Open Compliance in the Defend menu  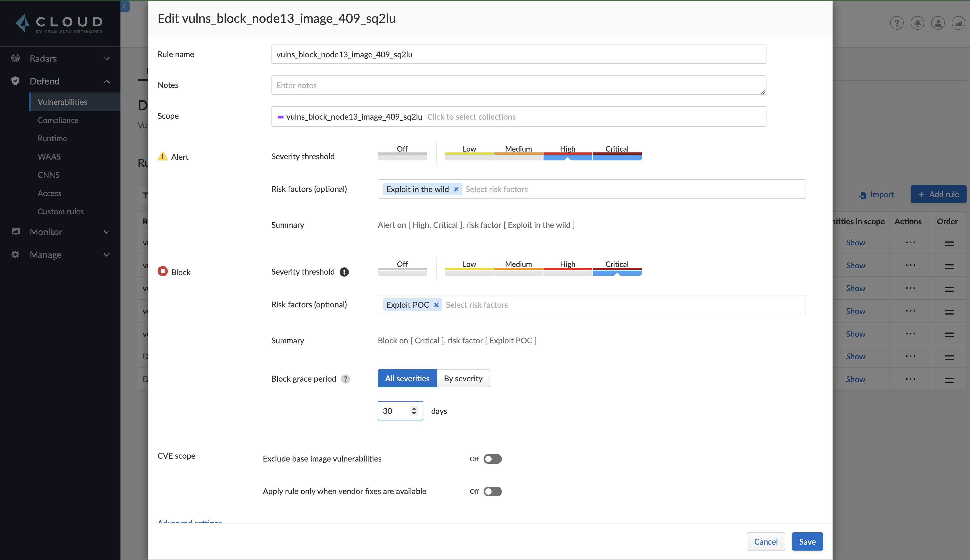58,120
